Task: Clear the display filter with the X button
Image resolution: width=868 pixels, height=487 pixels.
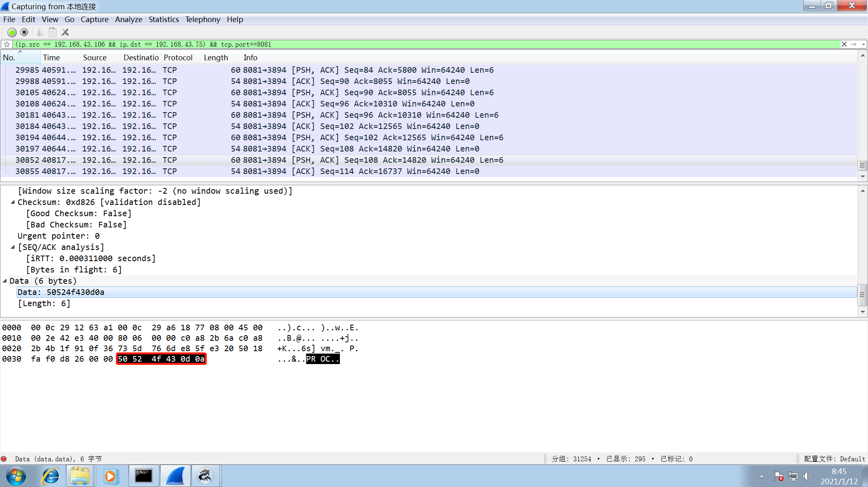Action: coord(844,44)
